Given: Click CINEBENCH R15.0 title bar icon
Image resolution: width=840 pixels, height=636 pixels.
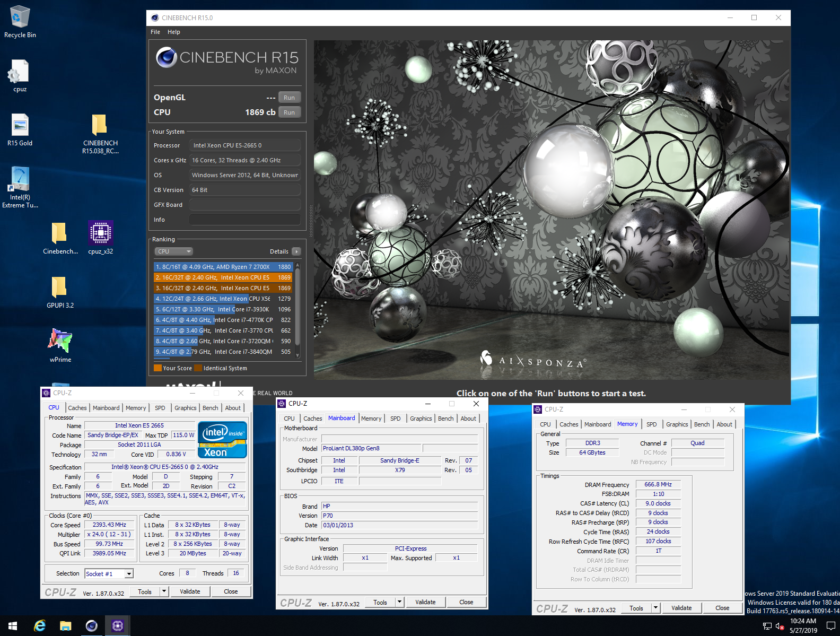Looking at the screenshot, I should pyautogui.click(x=155, y=18).
